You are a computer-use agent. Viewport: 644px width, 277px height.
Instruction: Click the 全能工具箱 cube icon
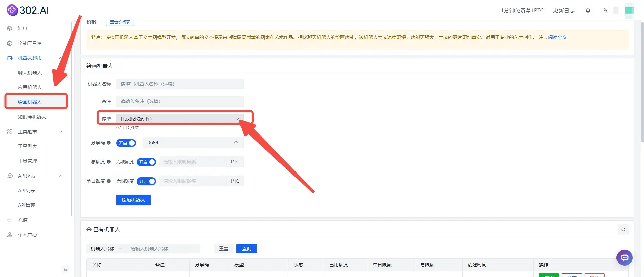click(10, 43)
